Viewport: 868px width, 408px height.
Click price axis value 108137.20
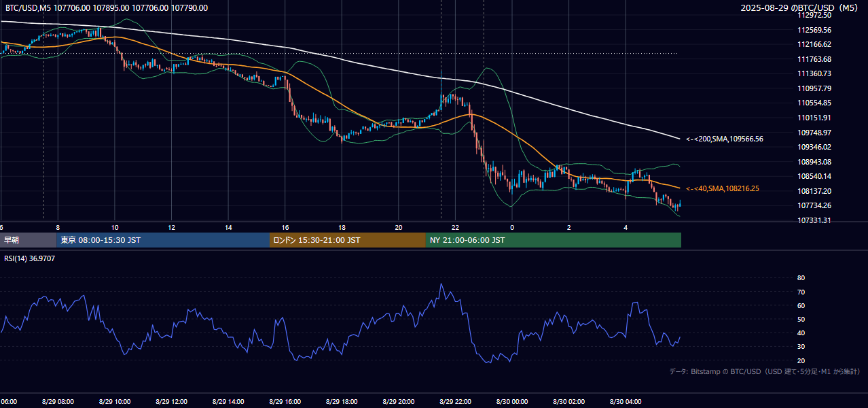tap(814, 191)
